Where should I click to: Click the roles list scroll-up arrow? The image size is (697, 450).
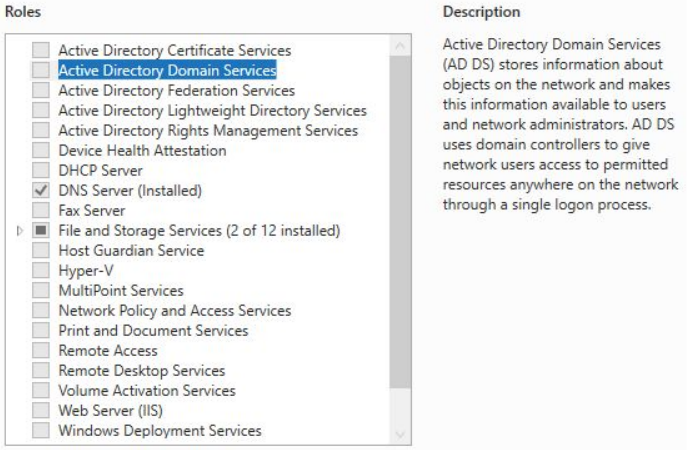(x=400, y=47)
